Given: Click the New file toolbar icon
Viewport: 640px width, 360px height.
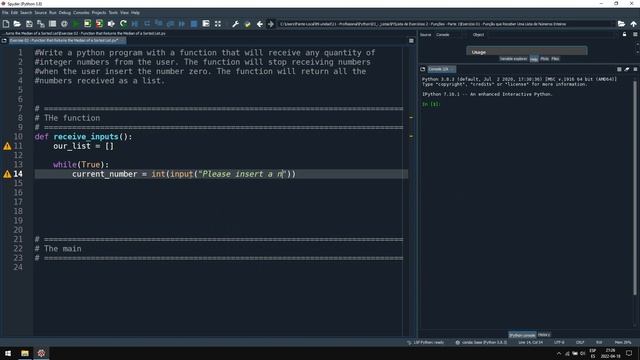Looking at the screenshot, I should [x=6, y=24].
